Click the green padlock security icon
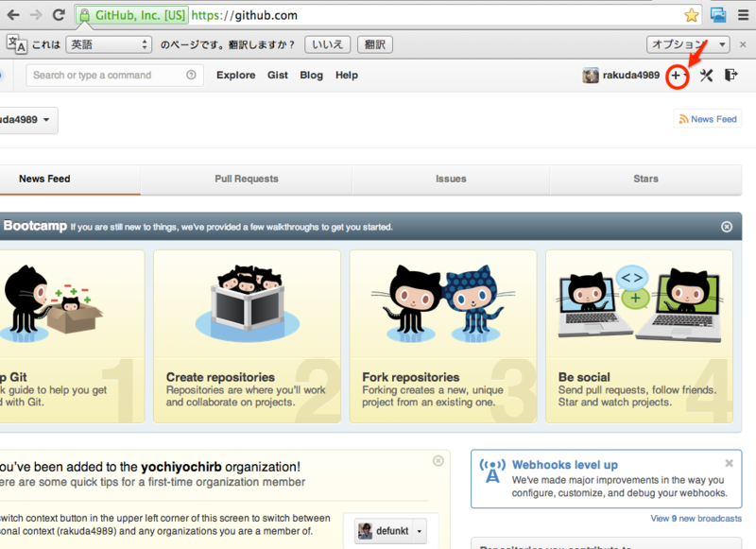The width and height of the screenshot is (756, 549). click(84, 15)
